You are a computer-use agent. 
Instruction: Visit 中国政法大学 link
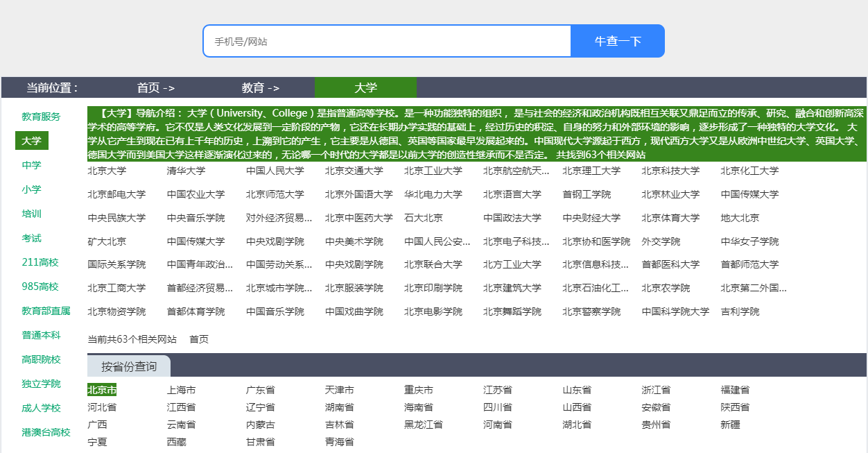point(512,218)
